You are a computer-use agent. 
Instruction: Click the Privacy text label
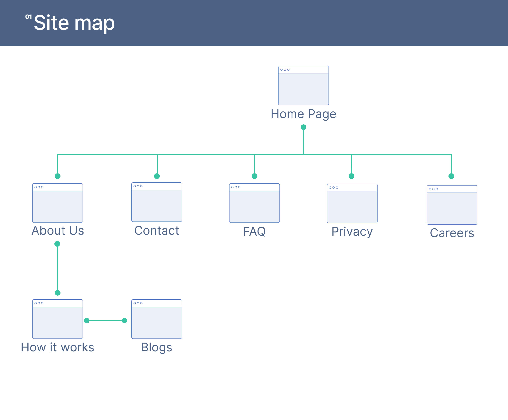pos(352,232)
